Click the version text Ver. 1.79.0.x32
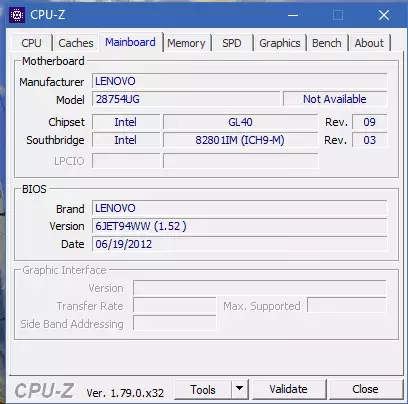Viewport: 408px width, 404px height. (x=125, y=393)
